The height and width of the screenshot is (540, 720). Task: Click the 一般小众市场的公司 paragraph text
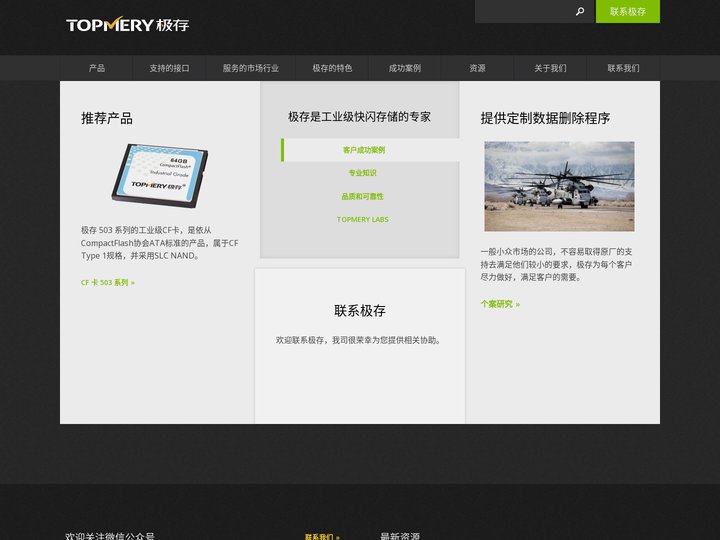coord(556,264)
